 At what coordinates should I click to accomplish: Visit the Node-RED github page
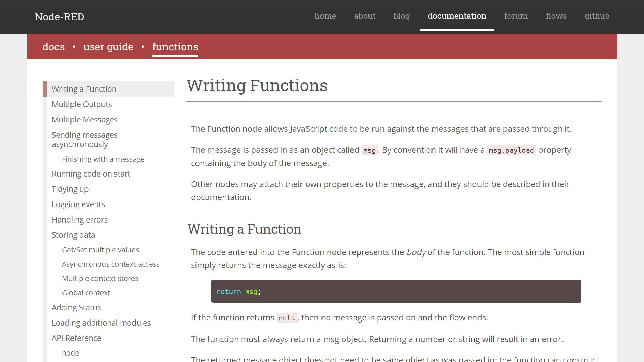tap(597, 16)
